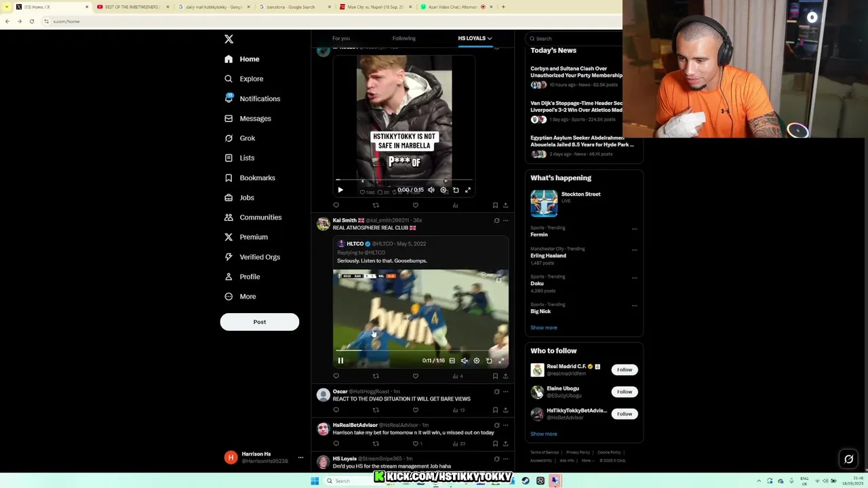Image resolution: width=868 pixels, height=488 pixels.
Task: Open Communities in the sidebar
Action: pyautogui.click(x=253, y=217)
